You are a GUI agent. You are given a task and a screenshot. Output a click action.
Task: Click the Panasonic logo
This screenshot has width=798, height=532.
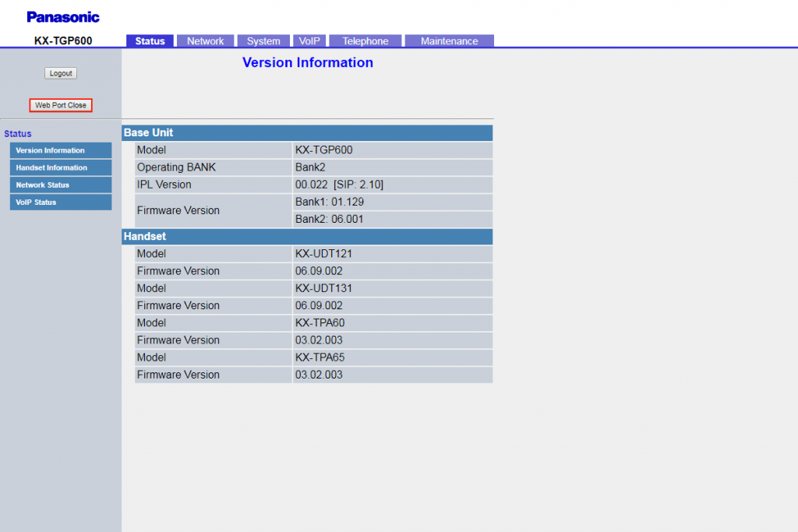[x=63, y=17]
